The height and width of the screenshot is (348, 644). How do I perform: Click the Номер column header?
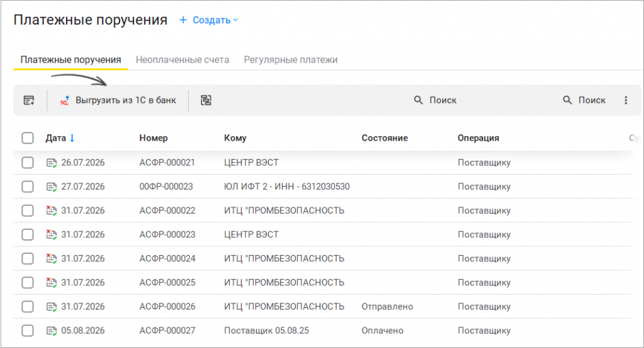(x=153, y=138)
